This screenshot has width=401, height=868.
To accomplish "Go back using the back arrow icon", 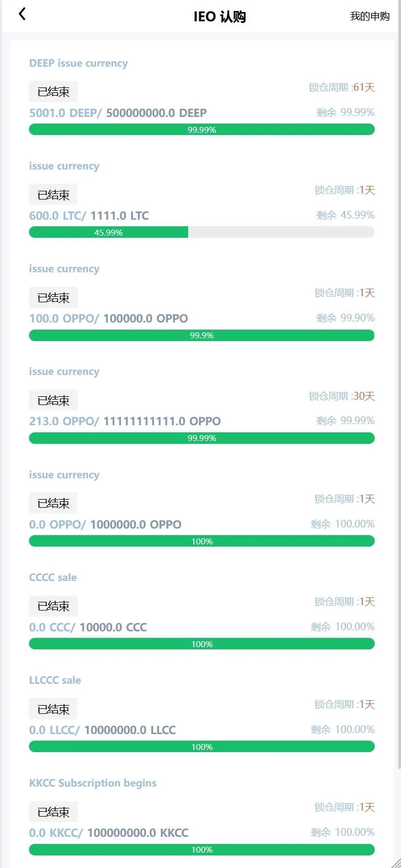I will click(22, 14).
